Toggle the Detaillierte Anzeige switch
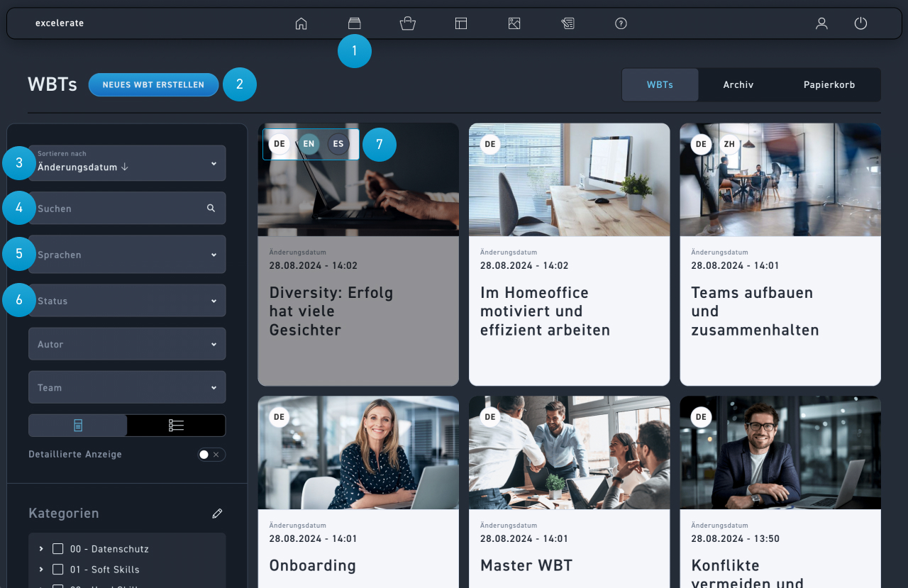Image resolution: width=908 pixels, height=588 pixels. coord(211,455)
